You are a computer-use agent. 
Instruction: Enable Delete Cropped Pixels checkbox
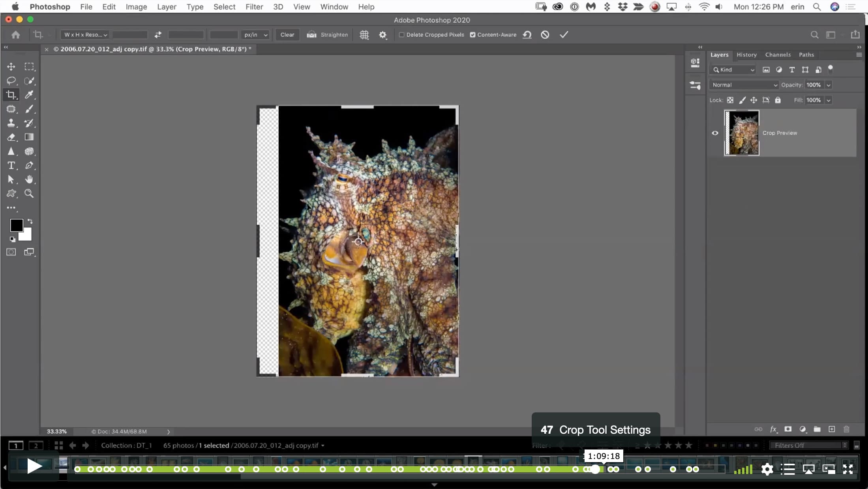pyautogui.click(x=402, y=35)
